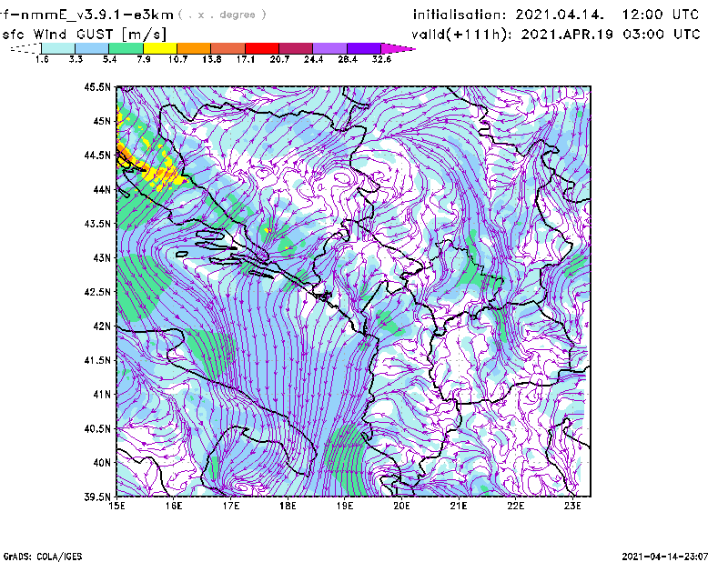Click the 41.5N latitude label
This screenshot has width=728, height=562.
click(97, 360)
